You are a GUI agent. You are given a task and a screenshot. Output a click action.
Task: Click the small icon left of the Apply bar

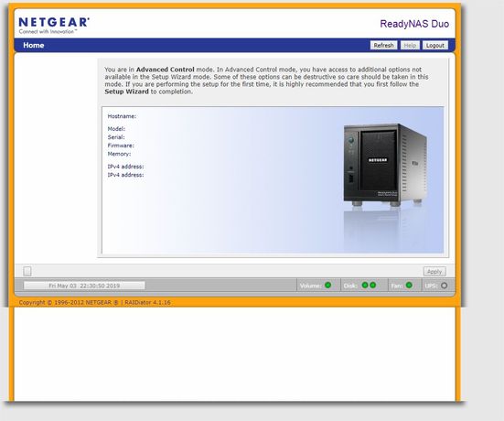point(27,271)
